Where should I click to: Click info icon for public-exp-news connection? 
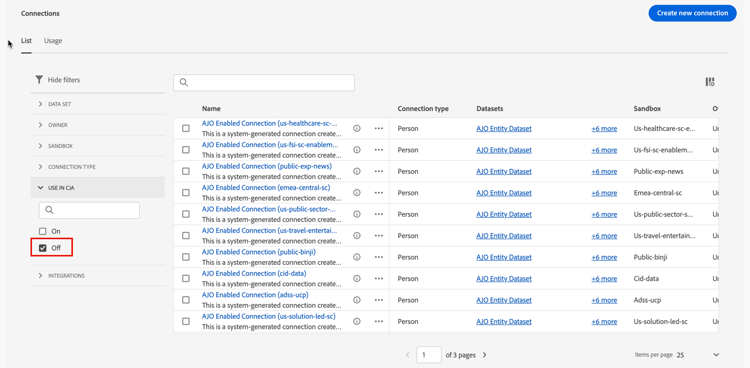356,171
